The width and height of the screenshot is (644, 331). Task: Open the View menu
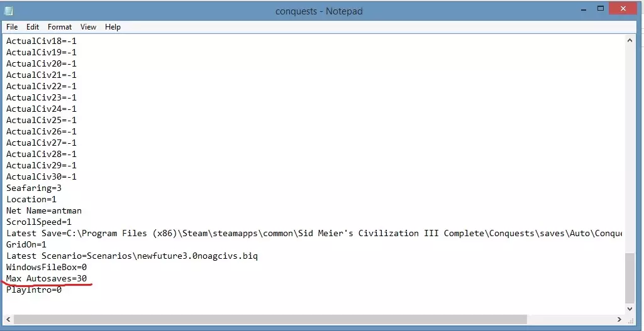pyautogui.click(x=88, y=27)
